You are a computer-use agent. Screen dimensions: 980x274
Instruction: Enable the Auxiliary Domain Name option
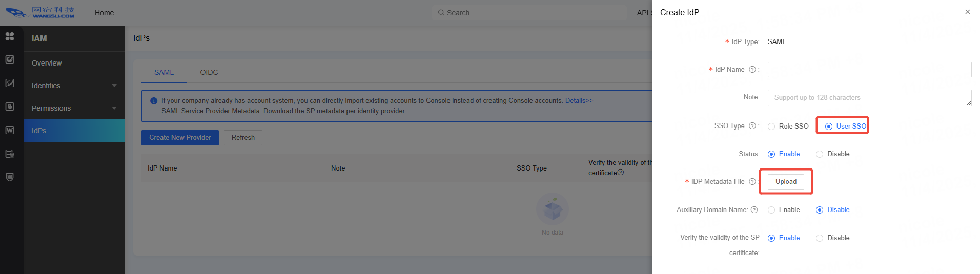pos(771,210)
